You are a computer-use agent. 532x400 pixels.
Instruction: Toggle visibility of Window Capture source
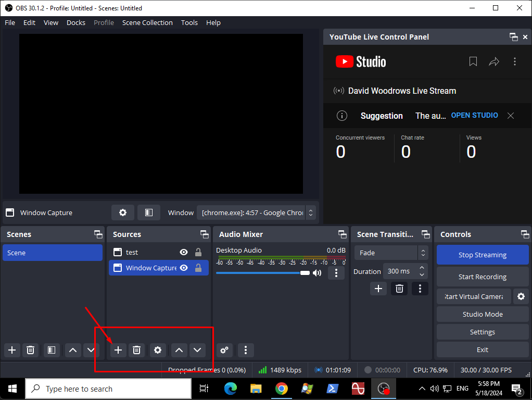[184, 268]
